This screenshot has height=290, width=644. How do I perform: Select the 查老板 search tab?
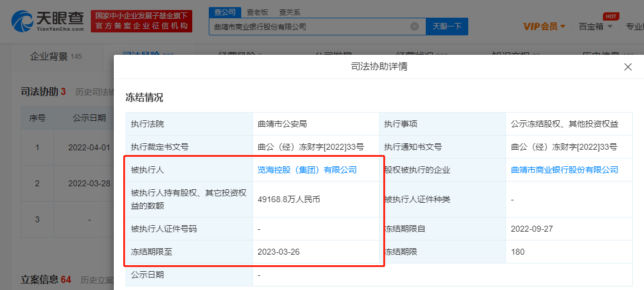[x=257, y=12]
